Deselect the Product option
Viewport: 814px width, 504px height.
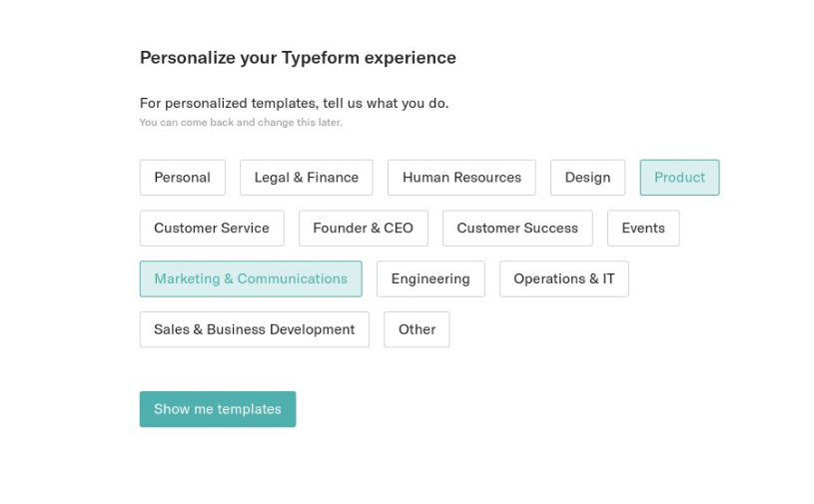(679, 178)
